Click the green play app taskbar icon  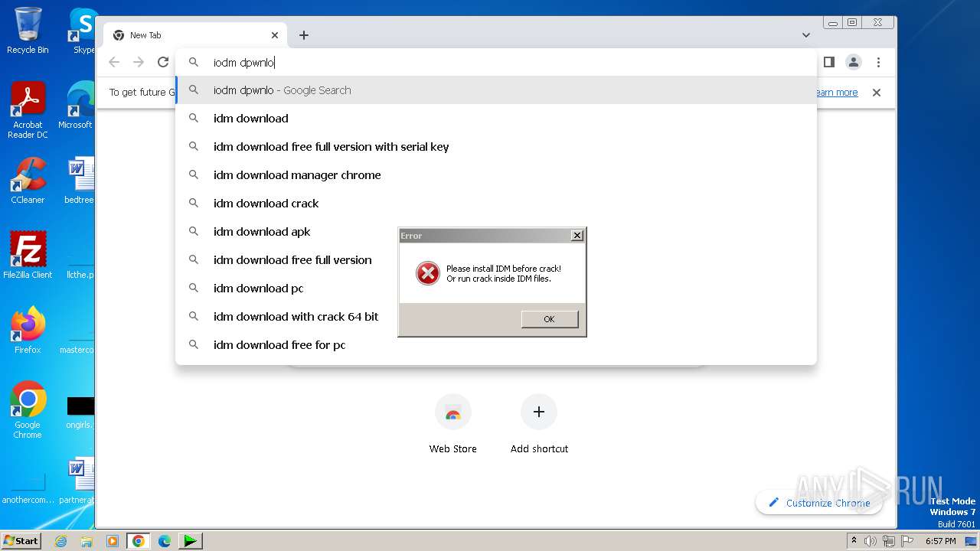point(191,541)
